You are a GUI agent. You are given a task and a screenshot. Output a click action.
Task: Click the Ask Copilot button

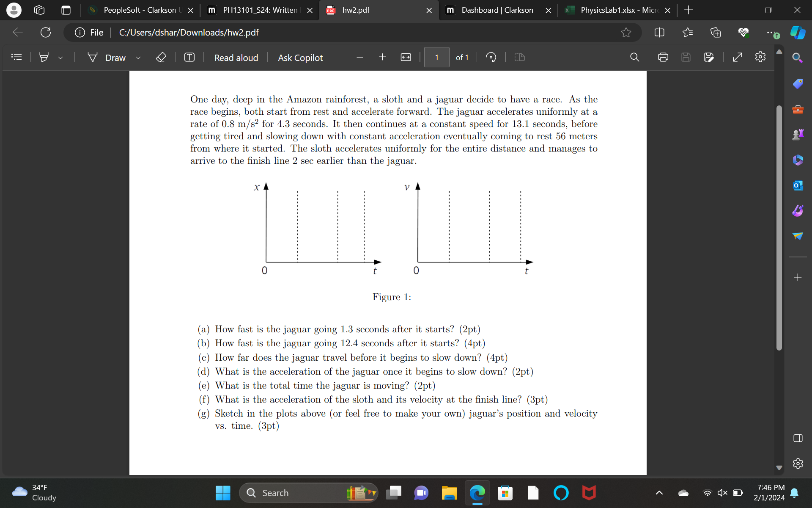pyautogui.click(x=300, y=58)
